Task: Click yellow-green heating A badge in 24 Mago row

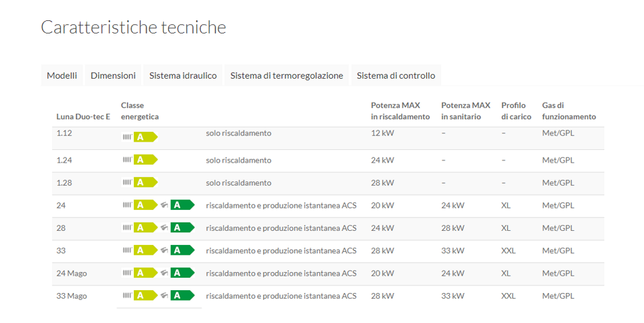Action: point(145,273)
